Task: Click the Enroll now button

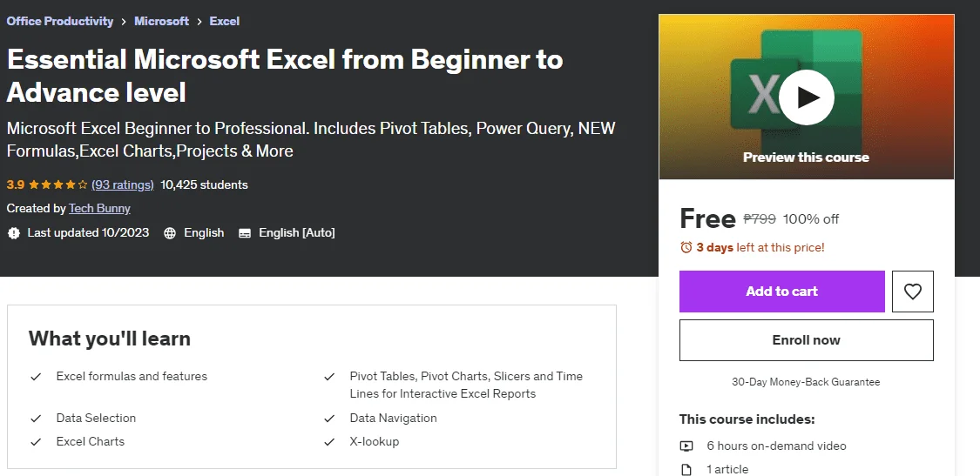Action: point(807,340)
